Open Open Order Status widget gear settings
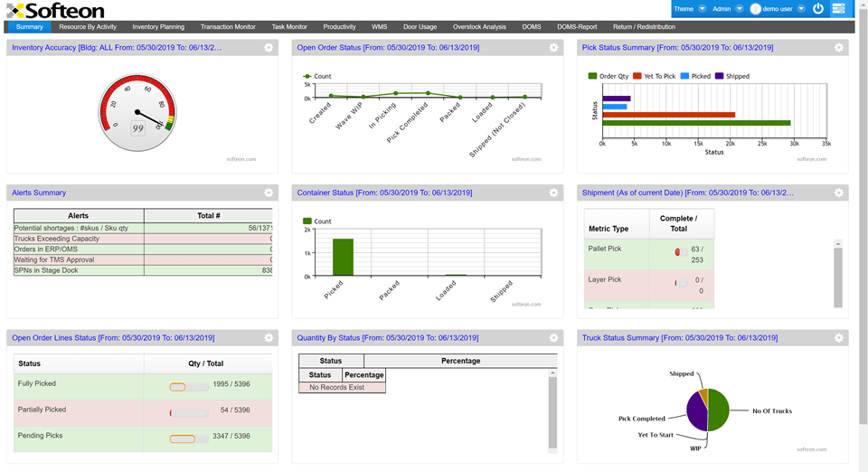Image resolution: width=868 pixels, height=472 pixels. pos(553,48)
